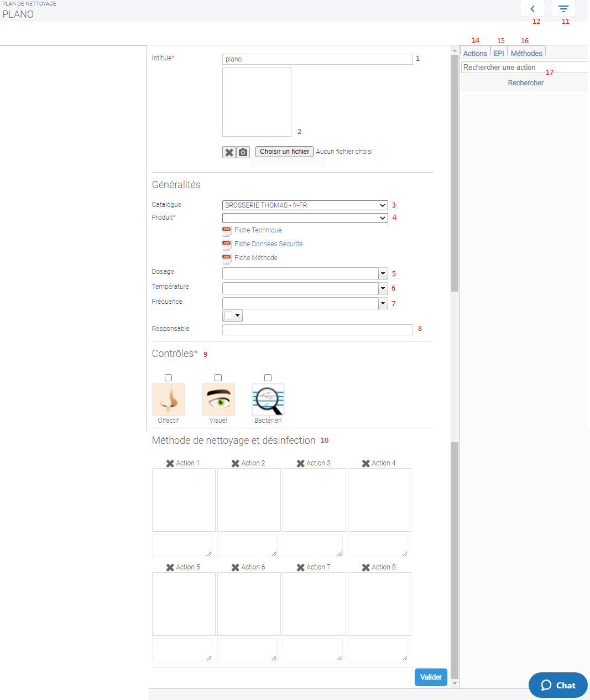Open the Fiche Technique PDF icon
Screen dimensions: 590x700
click(227, 231)
